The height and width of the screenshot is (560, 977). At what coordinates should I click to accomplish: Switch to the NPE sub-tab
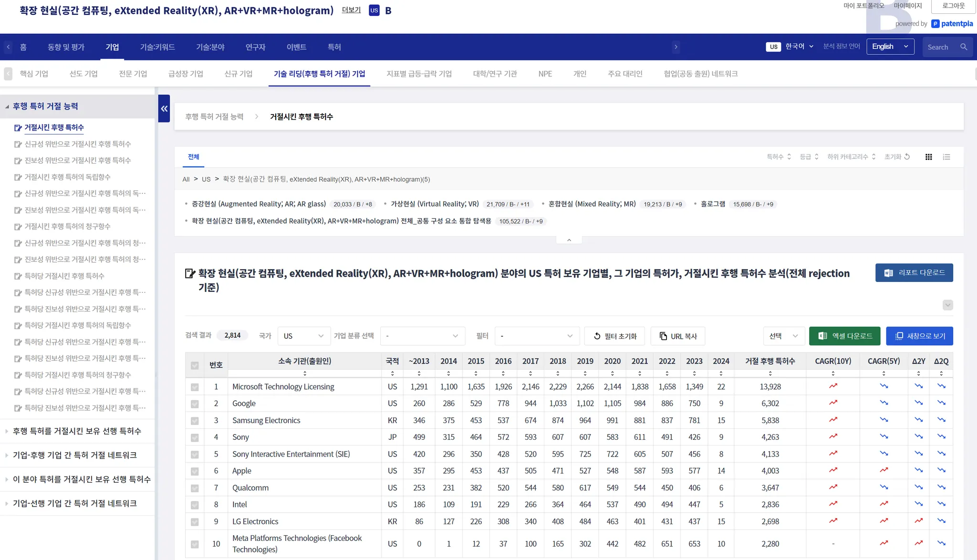pos(545,73)
